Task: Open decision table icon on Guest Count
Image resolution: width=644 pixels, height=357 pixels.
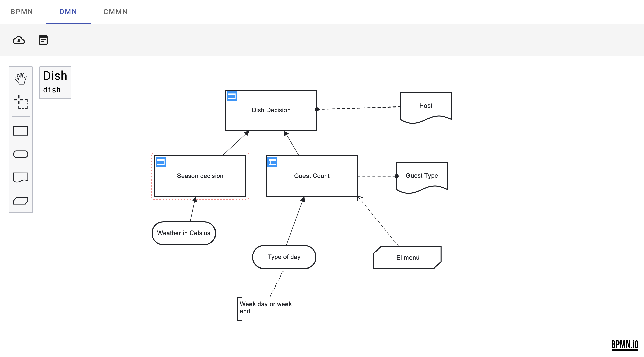Action: pyautogui.click(x=272, y=162)
